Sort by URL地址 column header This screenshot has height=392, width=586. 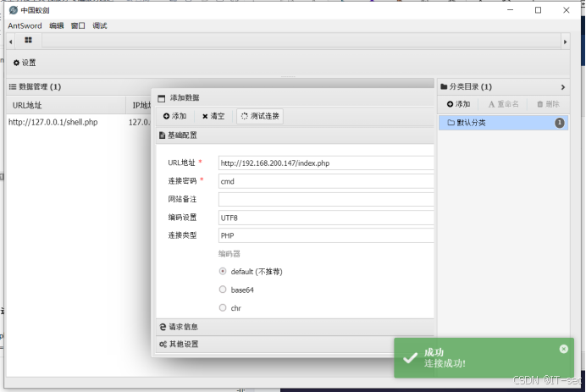66,105
